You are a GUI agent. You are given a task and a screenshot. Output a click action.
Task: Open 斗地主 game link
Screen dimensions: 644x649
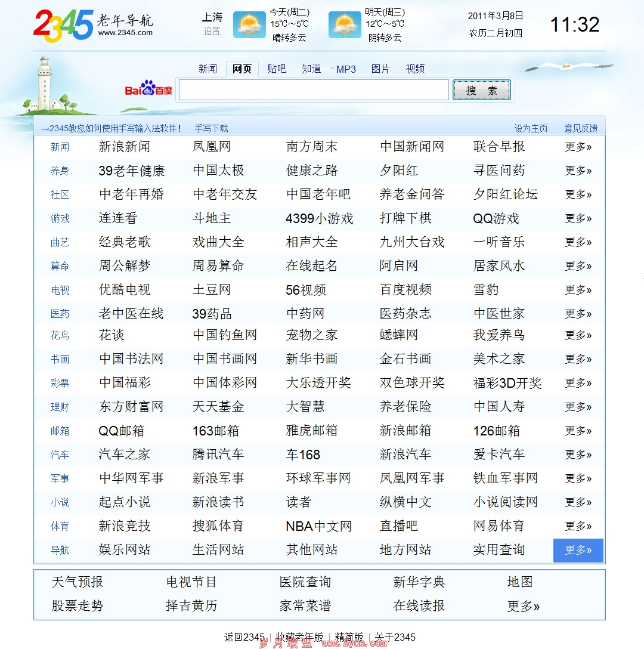tap(212, 218)
